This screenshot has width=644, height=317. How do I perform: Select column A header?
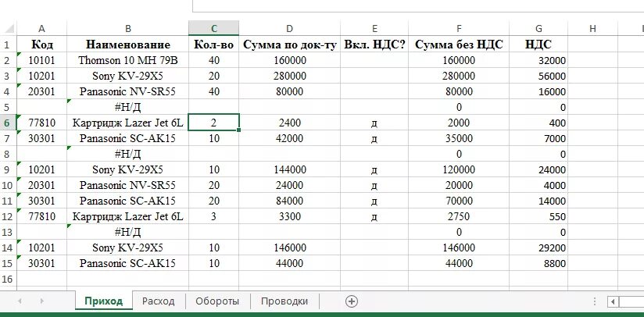click(x=41, y=28)
